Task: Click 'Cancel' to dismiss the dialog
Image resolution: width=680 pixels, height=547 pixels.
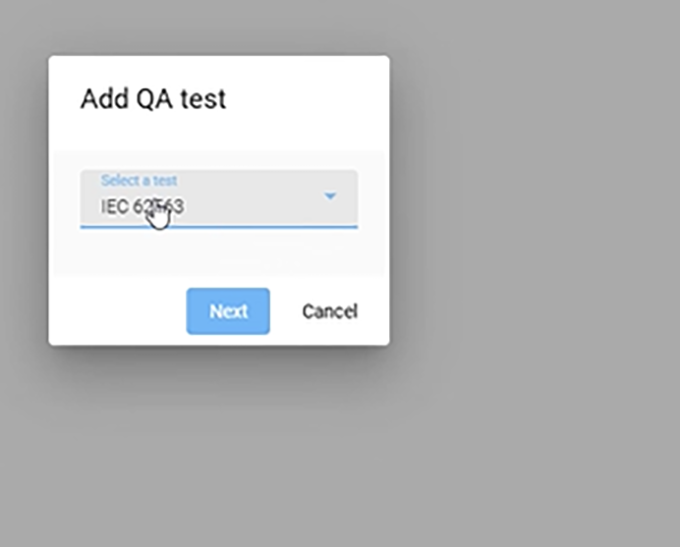Action: [x=329, y=311]
